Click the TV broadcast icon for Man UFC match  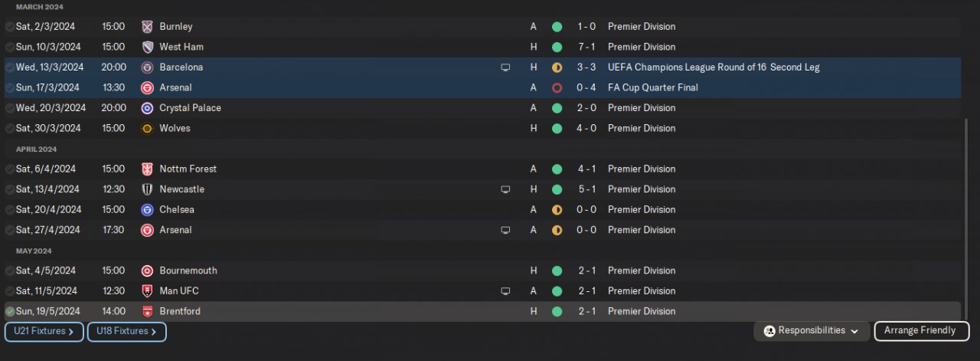click(x=505, y=291)
